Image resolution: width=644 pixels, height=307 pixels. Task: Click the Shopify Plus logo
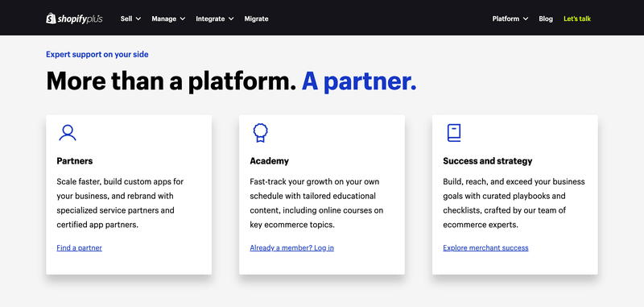74,19
